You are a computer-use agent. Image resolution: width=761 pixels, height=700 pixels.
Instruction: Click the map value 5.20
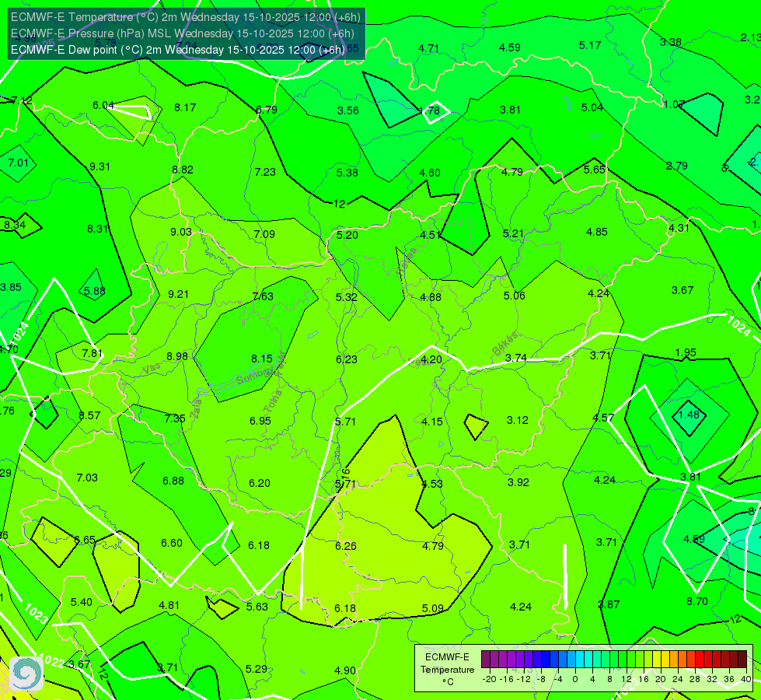[x=347, y=235]
